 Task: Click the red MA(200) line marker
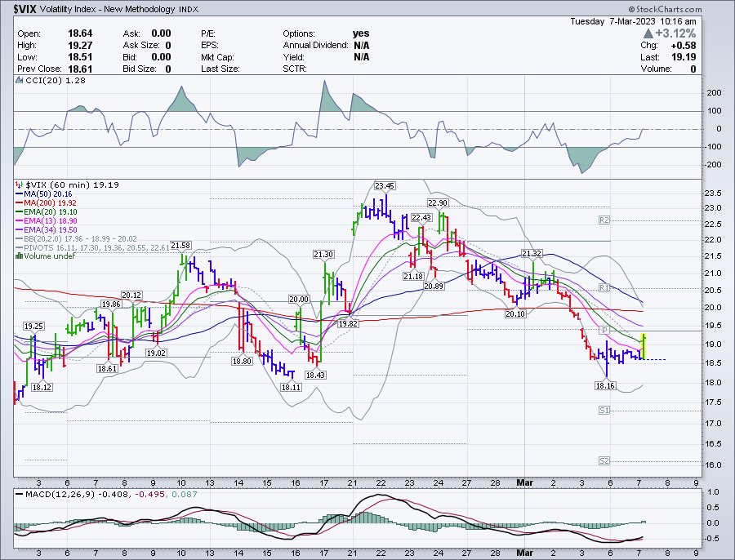coord(19,203)
